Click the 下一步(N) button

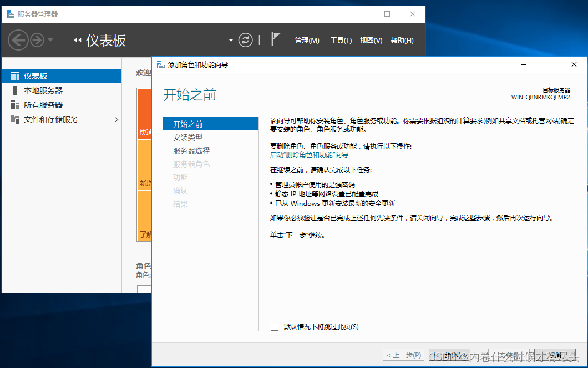(x=450, y=355)
